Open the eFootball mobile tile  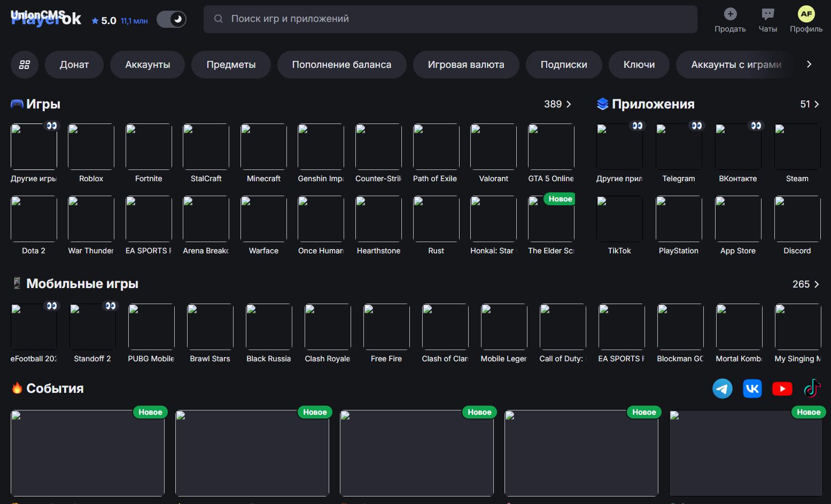tap(34, 334)
